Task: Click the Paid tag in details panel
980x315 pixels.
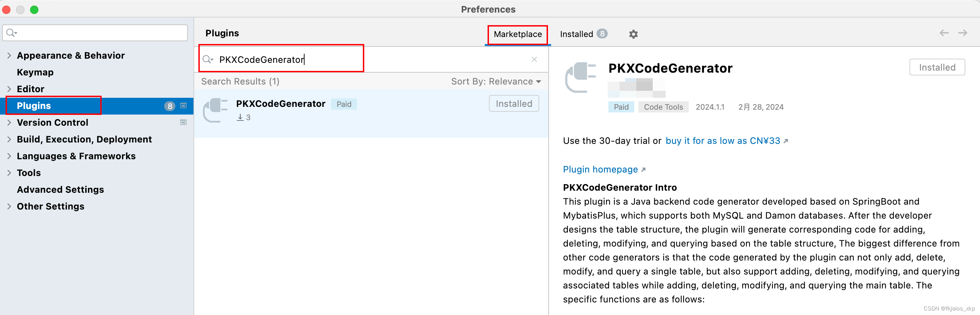Action: pos(621,107)
